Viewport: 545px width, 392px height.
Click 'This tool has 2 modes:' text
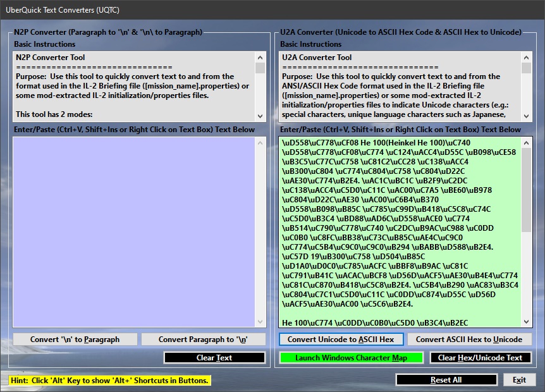pos(54,114)
